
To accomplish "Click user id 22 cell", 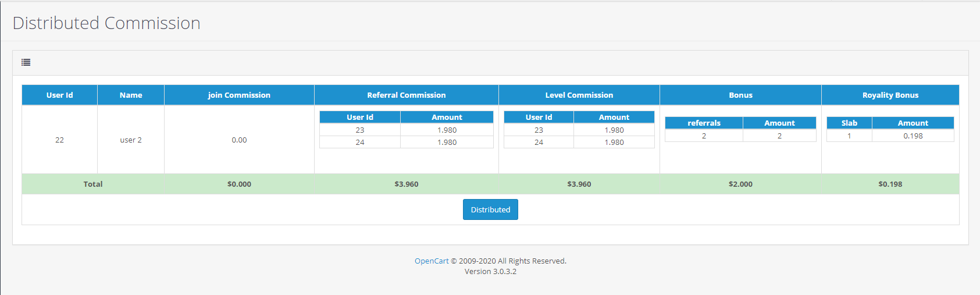I will [59, 140].
